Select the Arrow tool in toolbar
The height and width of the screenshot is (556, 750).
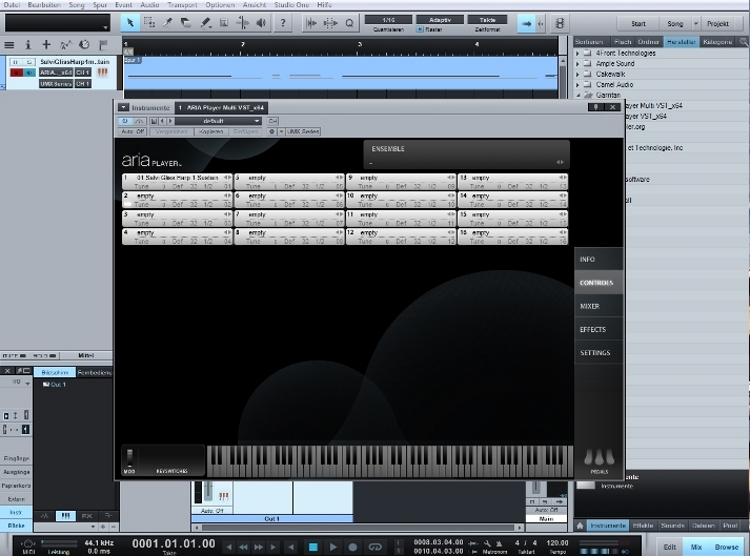click(x=130, y=22)
